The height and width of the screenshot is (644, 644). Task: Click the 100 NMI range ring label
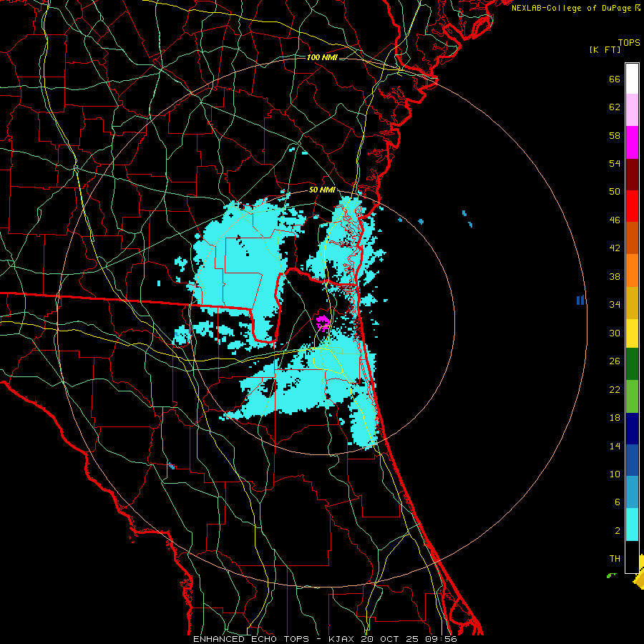point(322,57)
